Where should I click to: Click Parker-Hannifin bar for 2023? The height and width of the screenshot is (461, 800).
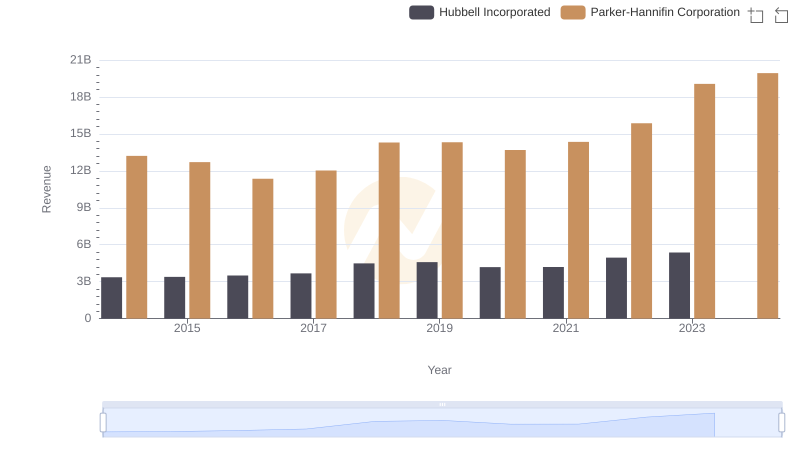pos(704,201)
